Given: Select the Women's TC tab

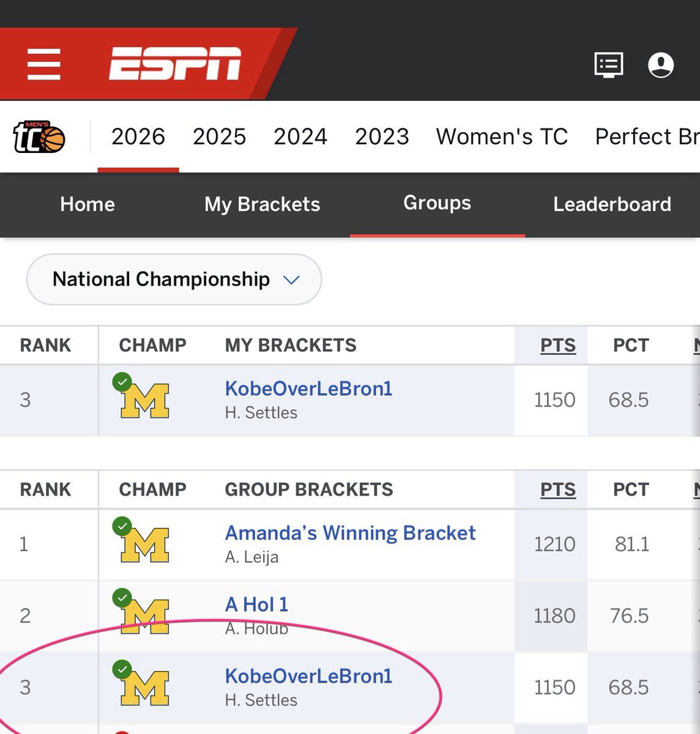Looking at the screenshot, I should pyautogui.click(x=502, y=136).
